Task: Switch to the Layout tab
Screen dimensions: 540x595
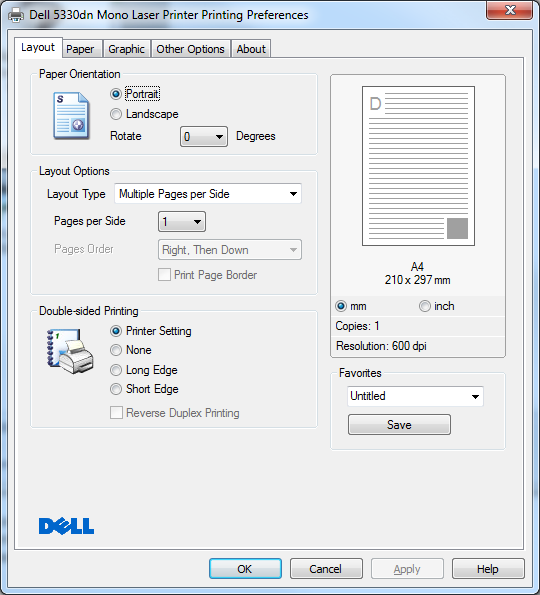Action: click(38, 47)
